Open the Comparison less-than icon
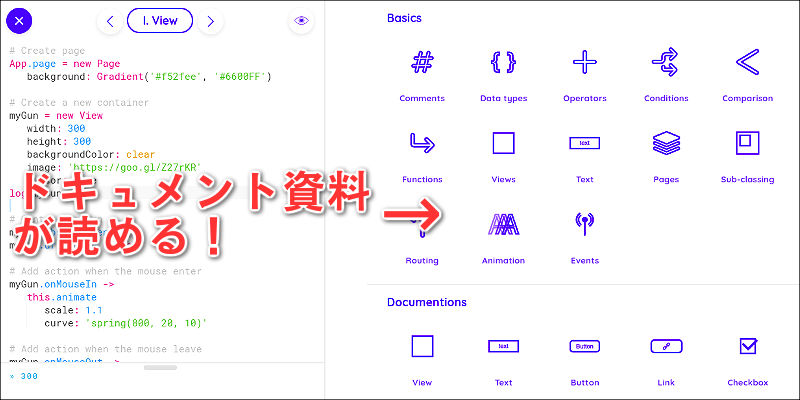Viewport: 800px width, 400px height. (x=747, y=62)
